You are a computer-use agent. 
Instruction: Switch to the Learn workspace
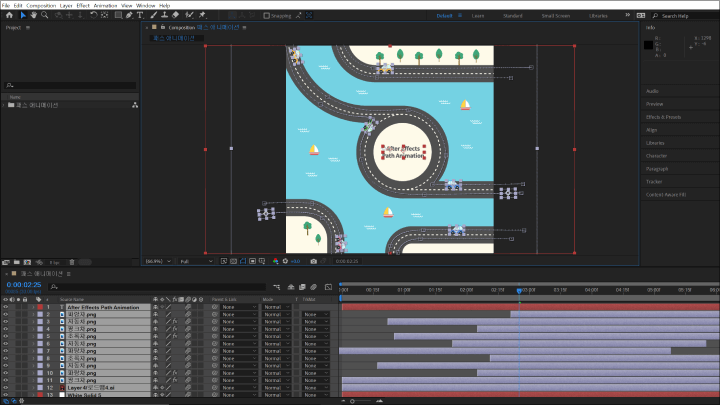coord(478,16)
